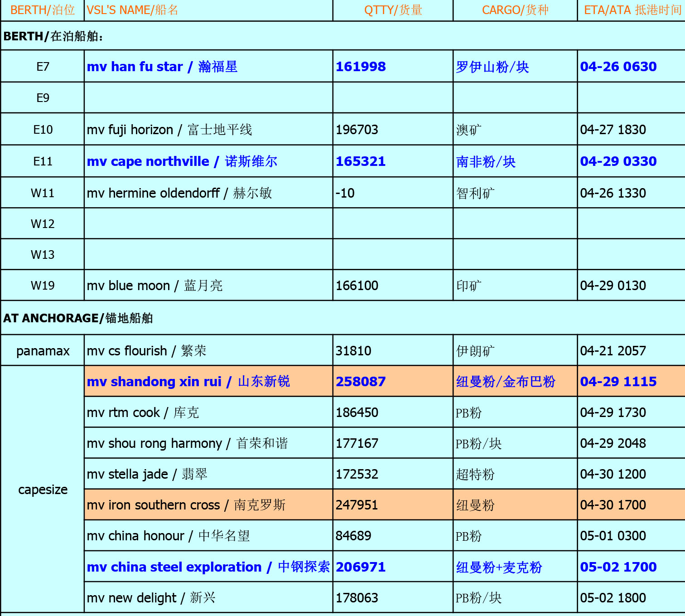Select quantity 247951
Viewport: 685px width, 616px height.
pos(393,504)
